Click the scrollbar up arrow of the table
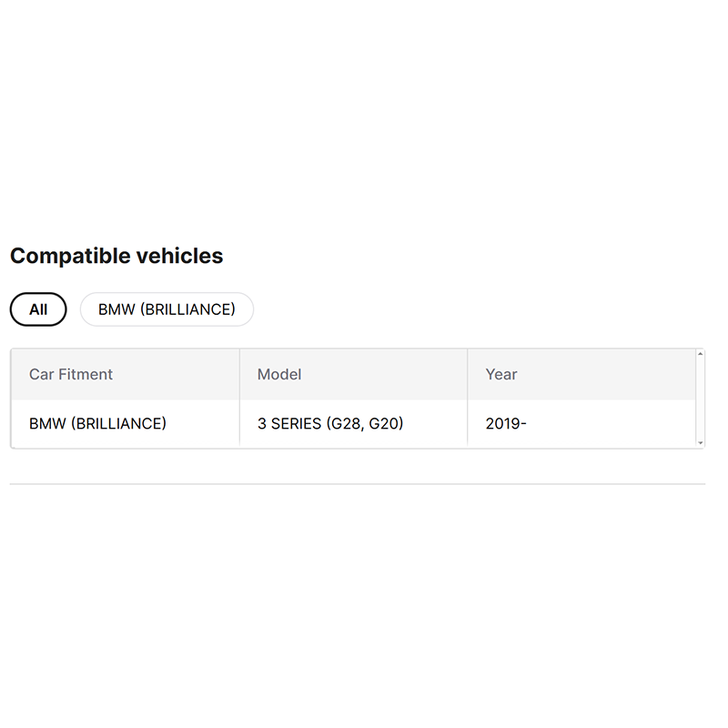The image size is (728, 728). 700,354
